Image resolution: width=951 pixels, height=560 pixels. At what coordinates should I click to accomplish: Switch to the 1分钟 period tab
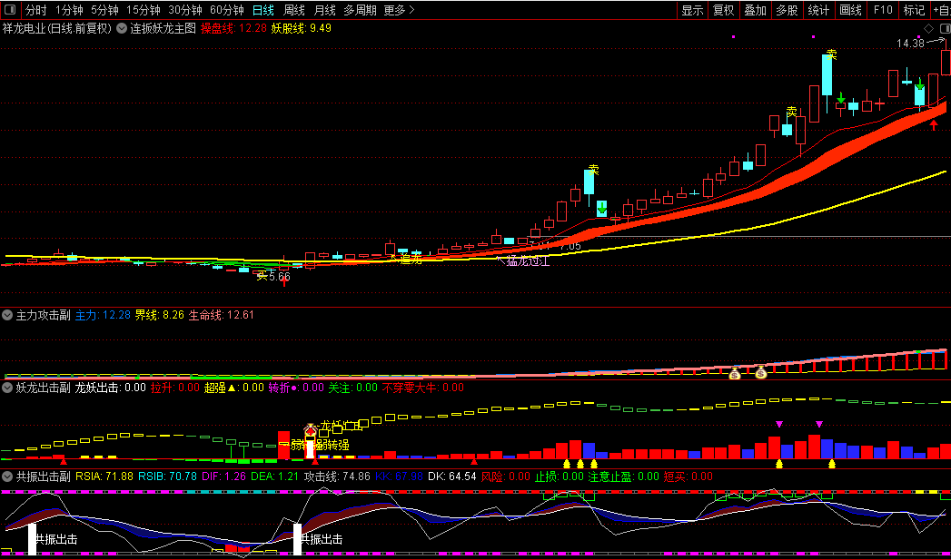68,10
